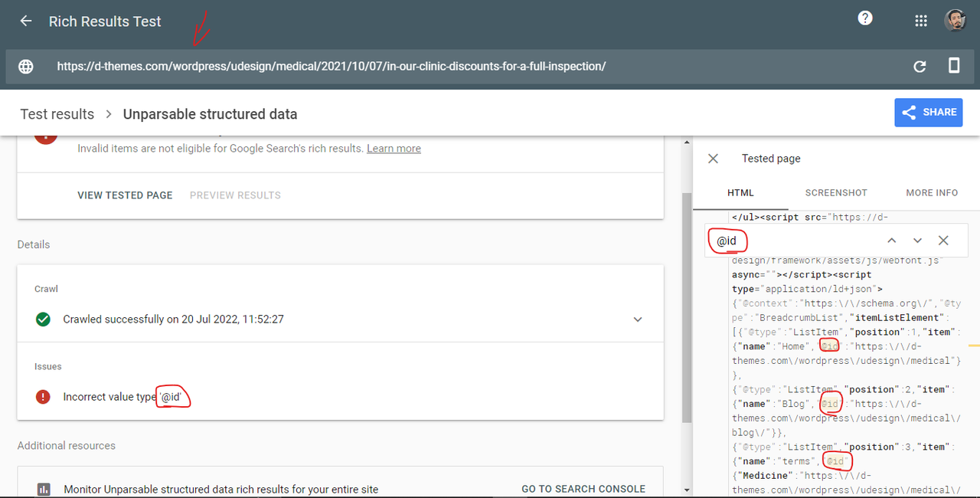The width and height of the screenshot is (980, 498).
Task: Expand the Crawled successfully row chevron
Action: pos(638,319)
